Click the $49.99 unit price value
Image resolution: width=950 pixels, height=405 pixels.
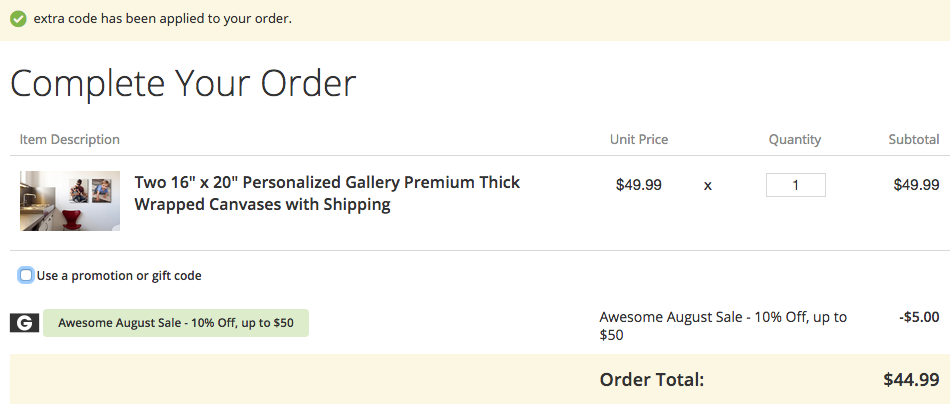[x=639, y=185]
